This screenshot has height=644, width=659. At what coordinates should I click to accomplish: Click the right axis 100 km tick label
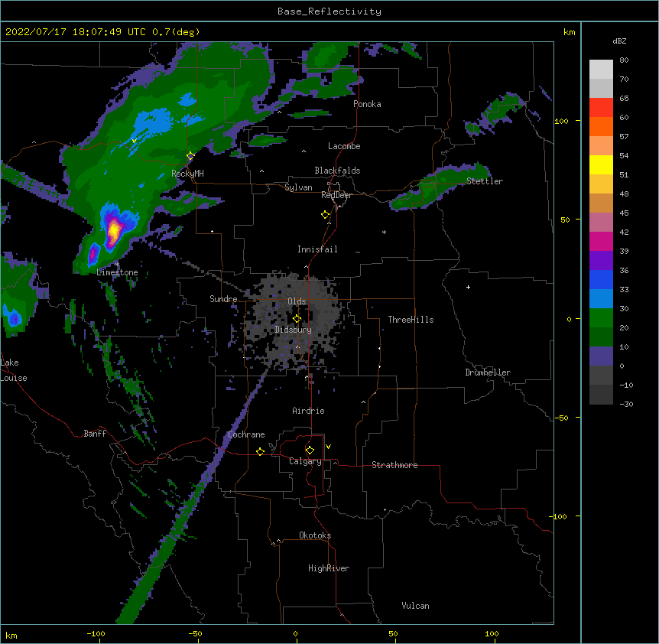(561, 121)
